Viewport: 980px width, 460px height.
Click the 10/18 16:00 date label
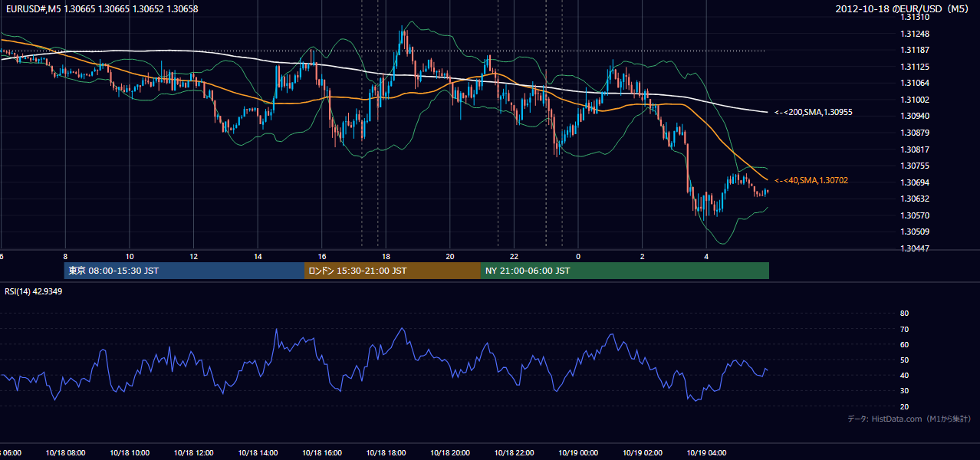321,453
